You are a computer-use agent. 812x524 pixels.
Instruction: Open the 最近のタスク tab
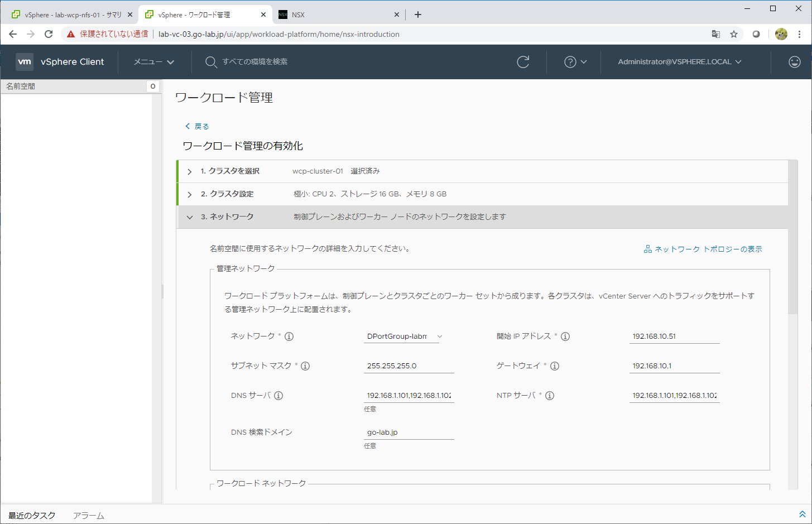pos(32,515)
